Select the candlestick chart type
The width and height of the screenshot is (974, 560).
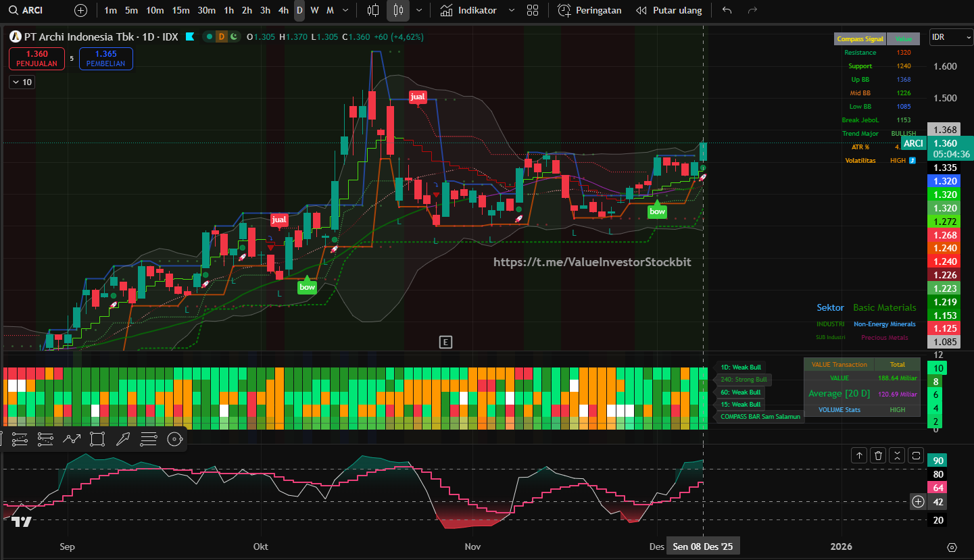(x=398, y=10)
